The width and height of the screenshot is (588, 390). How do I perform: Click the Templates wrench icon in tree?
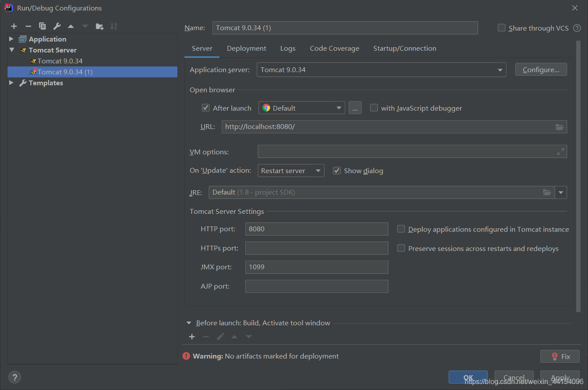pos(23,83)
